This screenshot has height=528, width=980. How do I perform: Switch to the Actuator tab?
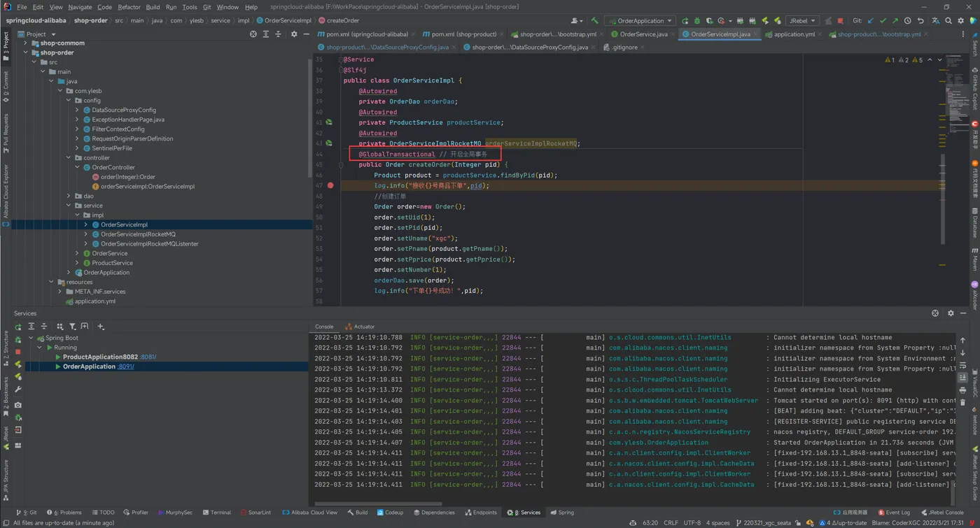click(x=360, y=327)
